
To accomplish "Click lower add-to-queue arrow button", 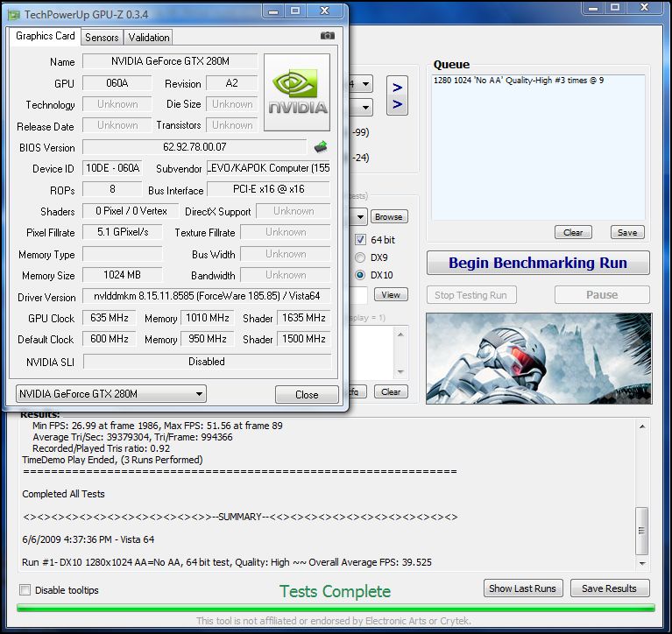I will [397, 104].
